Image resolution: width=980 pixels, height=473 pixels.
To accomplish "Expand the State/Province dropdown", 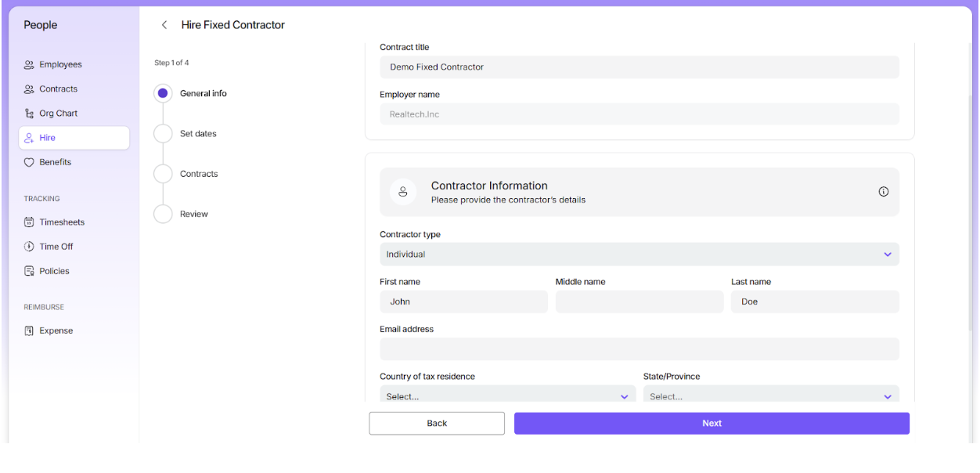I will pos(770,395).
